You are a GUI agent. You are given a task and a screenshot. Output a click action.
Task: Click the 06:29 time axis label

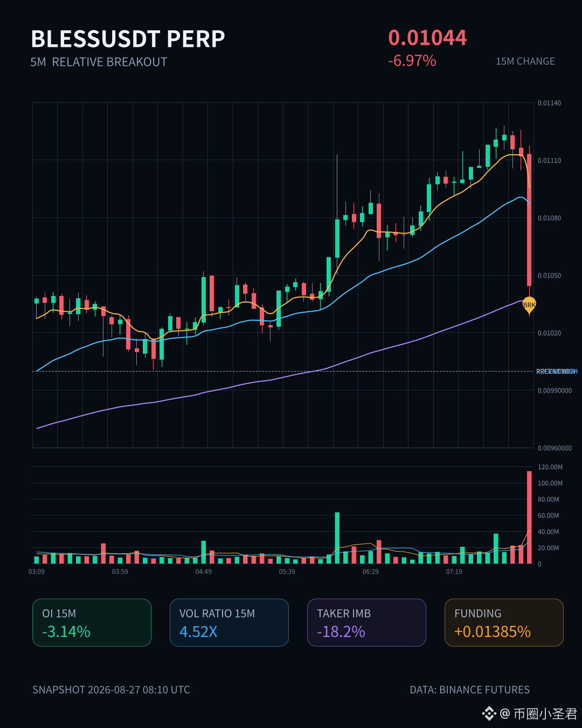click(371, 572)
